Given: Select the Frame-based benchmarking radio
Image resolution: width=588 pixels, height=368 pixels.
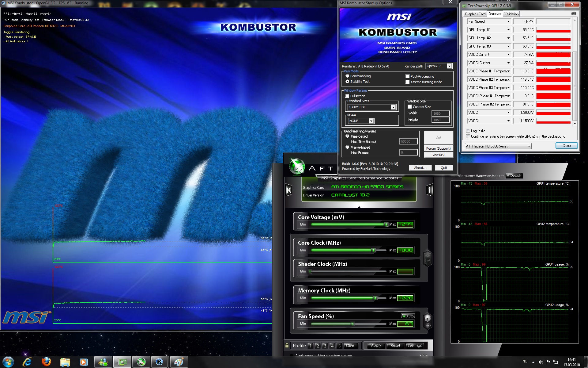Looking at the screenshot, I should [347, 147].
